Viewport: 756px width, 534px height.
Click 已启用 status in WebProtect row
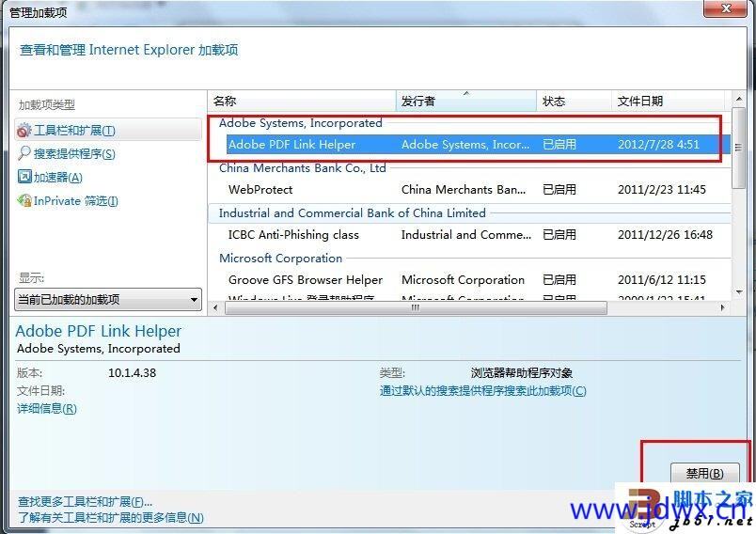pyautogui.click(x=559, y=189)
